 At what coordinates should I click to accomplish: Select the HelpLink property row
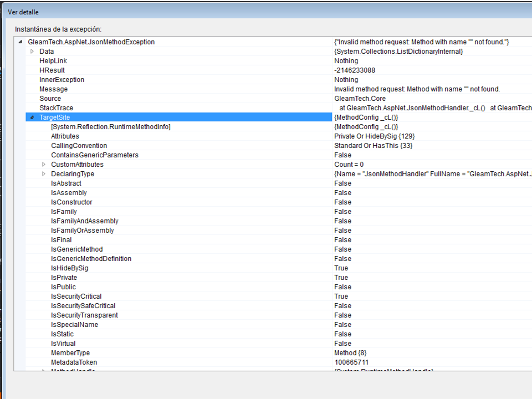[x=53, y=61]
